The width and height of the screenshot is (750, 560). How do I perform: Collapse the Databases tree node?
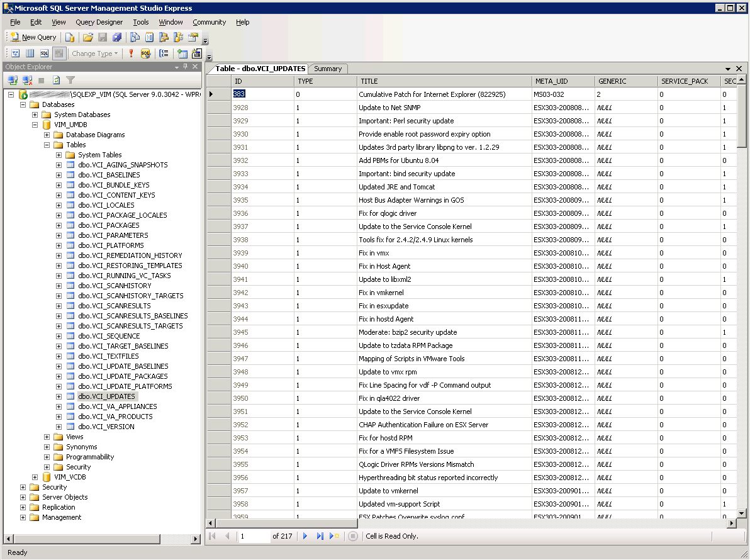click(23, 104)
